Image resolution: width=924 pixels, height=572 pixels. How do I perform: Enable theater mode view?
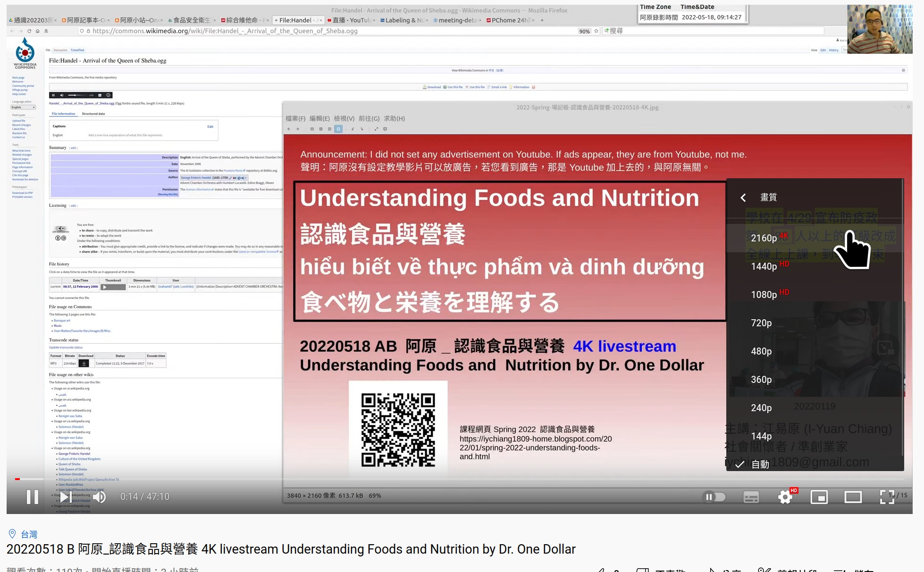[853, 497]
